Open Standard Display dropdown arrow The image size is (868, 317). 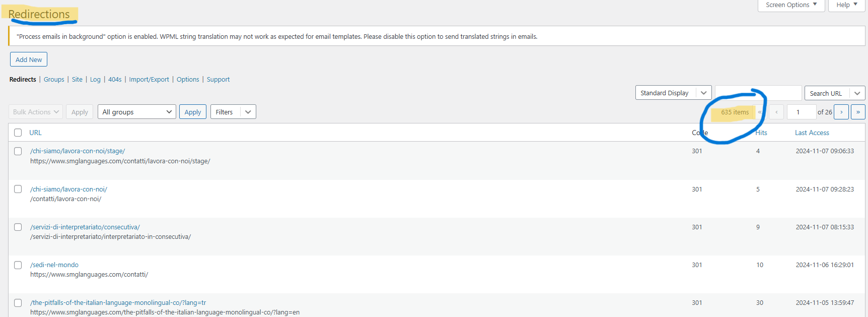click(x=704, y=93)
